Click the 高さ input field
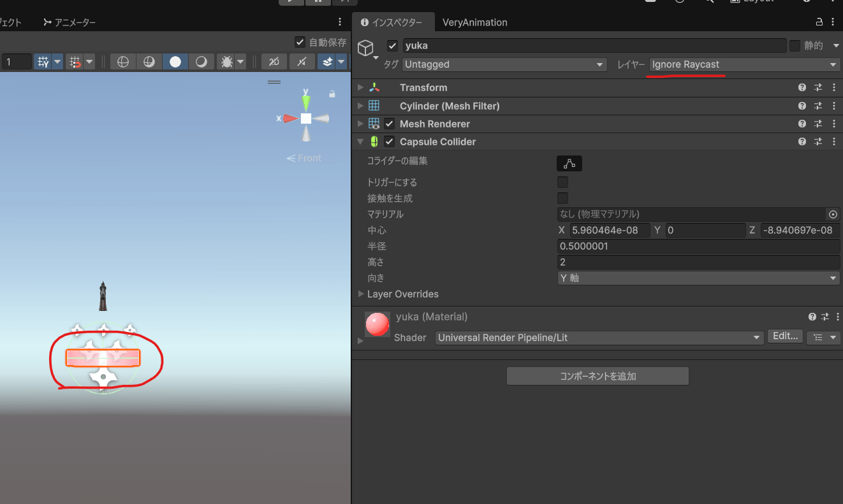Viewport: 843px width, 504px height. [698, 262]
